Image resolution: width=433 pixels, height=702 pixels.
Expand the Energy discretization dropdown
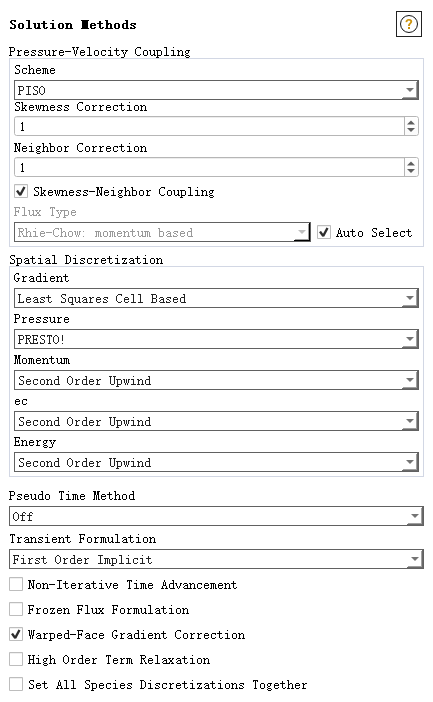point(216,462)
